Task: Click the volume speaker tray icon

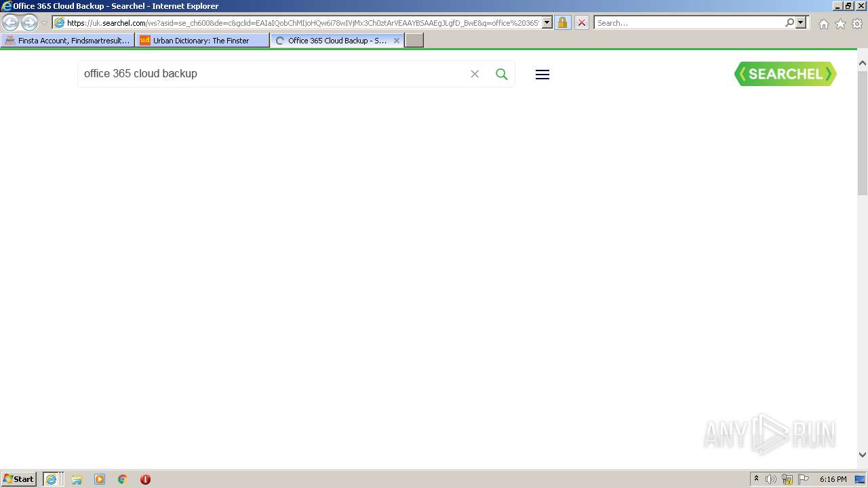Action: (771, 479)
